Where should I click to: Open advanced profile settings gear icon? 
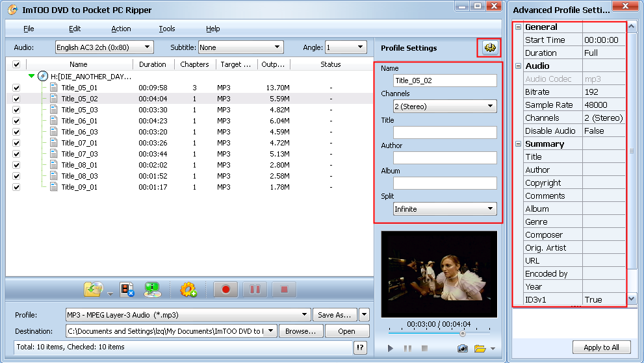tap(489, 48)
